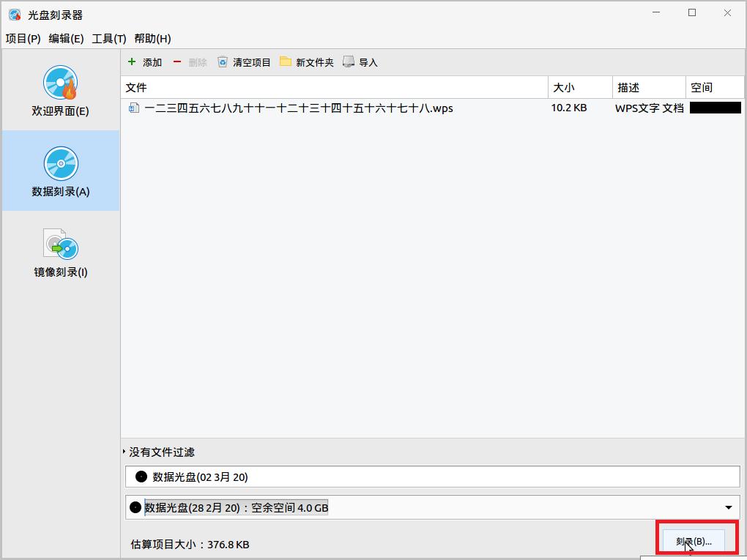Click the 导入 (Import) toolbar icon
Screen dimensions: 747x560
(347, 62)
